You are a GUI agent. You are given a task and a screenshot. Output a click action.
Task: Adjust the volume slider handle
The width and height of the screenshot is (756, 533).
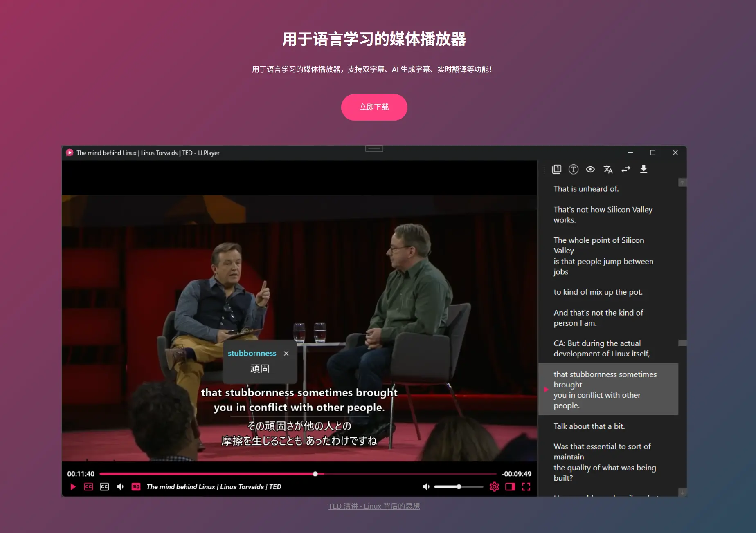pyautogui.click(x=459, y=487)
